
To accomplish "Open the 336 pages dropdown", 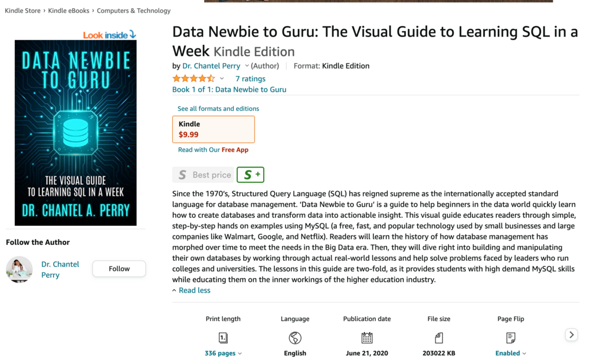I will tap(223, 353).
